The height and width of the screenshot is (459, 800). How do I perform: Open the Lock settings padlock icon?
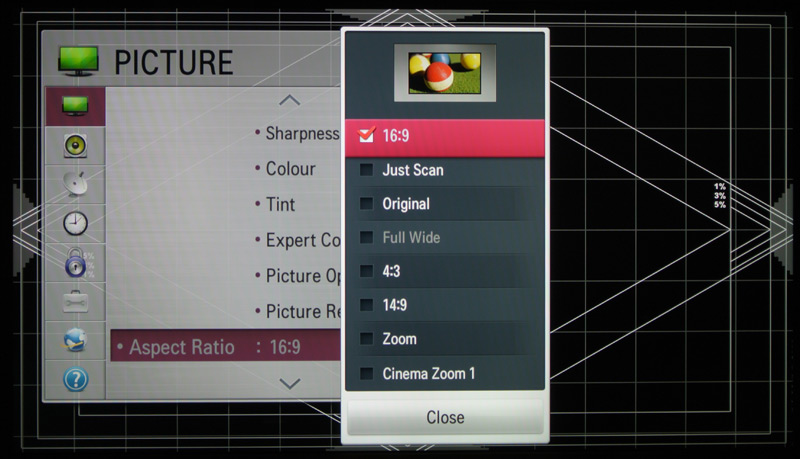click(75, 263)
